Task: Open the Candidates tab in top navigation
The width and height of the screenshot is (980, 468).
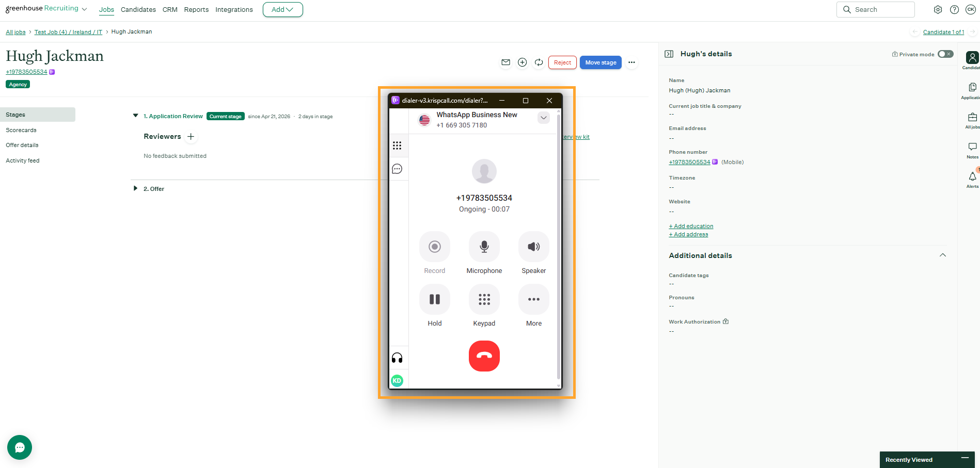Action: coord(138,10)
